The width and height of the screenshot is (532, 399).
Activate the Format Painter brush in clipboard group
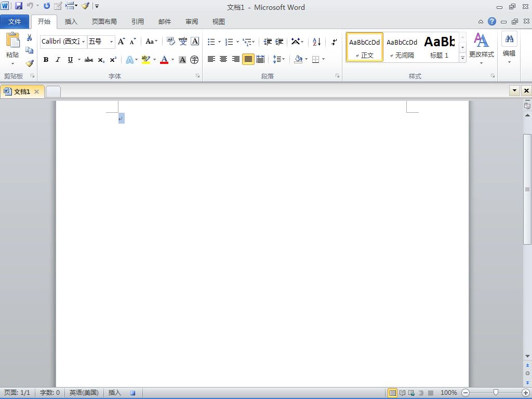[x=30, y=63]
